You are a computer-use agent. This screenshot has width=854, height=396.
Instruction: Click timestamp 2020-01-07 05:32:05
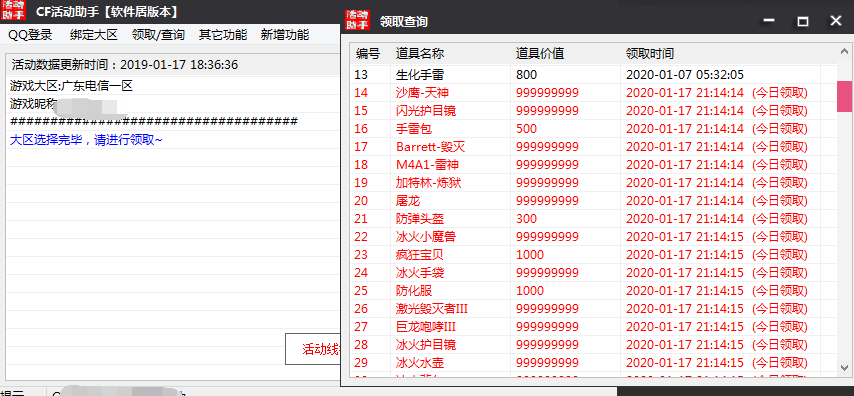pos(685,75)
